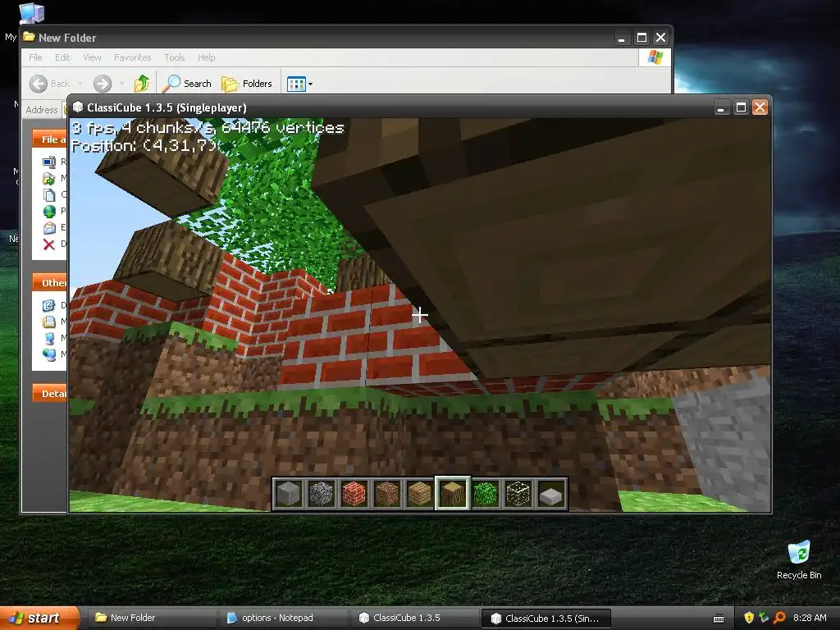The image size is (840, 630).
Task: Click the Windows flag logo in Explorer
Action: pos(655,57)
